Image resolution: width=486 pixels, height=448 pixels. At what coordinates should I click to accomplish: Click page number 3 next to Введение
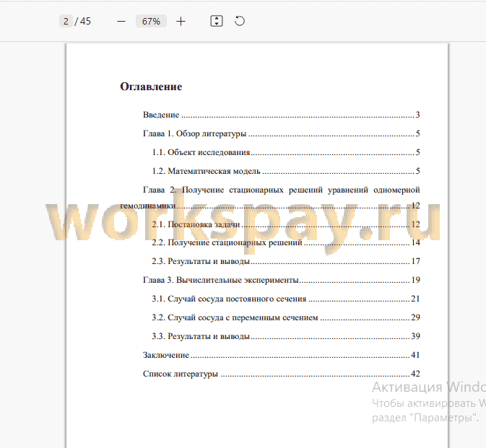[417, 115]
